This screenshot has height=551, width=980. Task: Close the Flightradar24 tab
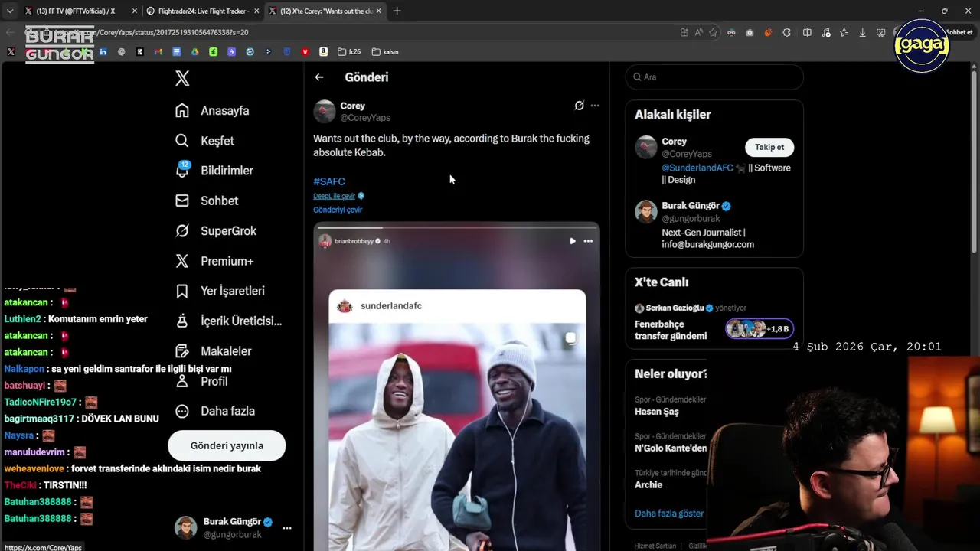(x=256, y=11)
